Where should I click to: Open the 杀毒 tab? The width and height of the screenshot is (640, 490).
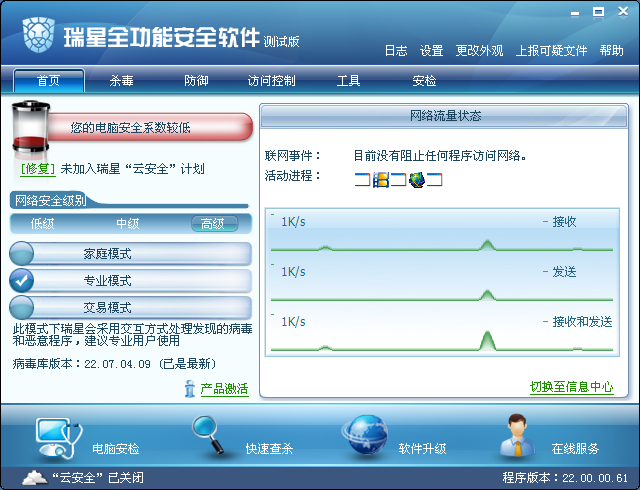pos(121,80)
